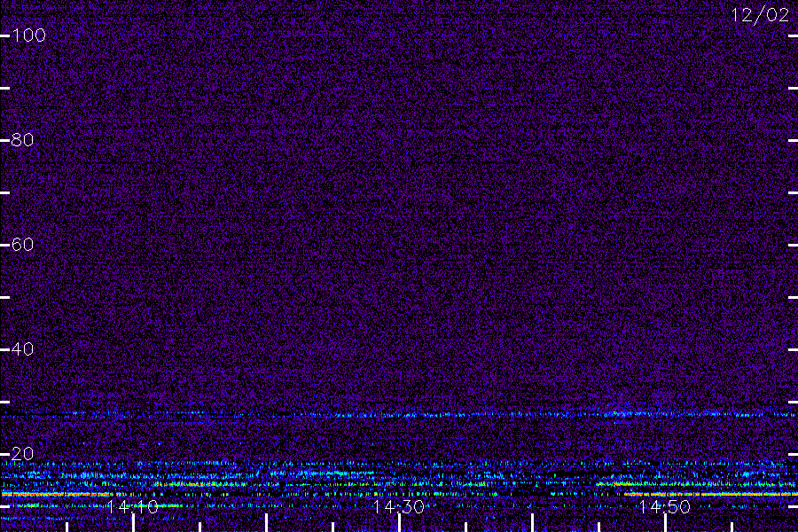Click the 60 frequency axis label
Image resolution: width=798 pixels, height=532 pixels.
(x=22, y=245)
